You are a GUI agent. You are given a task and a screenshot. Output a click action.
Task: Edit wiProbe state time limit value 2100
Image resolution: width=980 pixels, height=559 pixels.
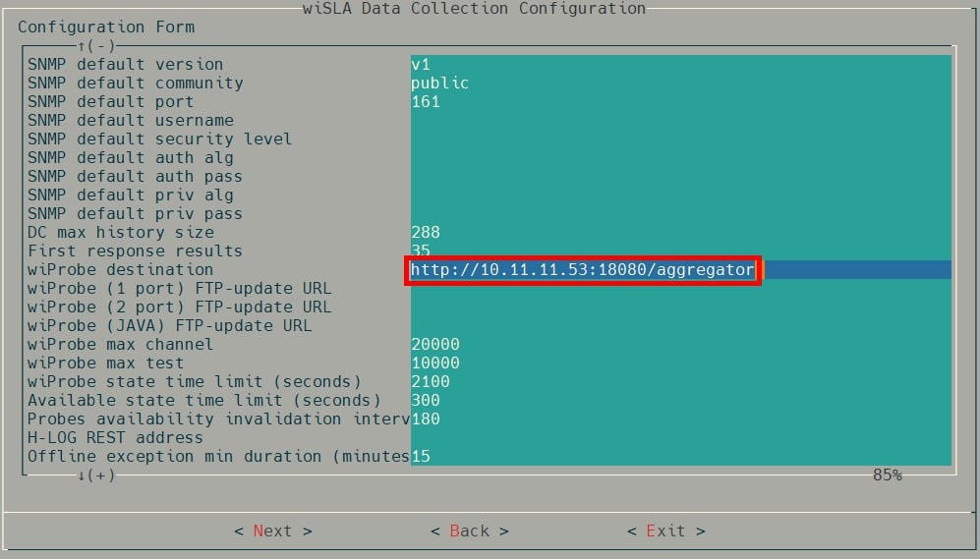[680, 381]
